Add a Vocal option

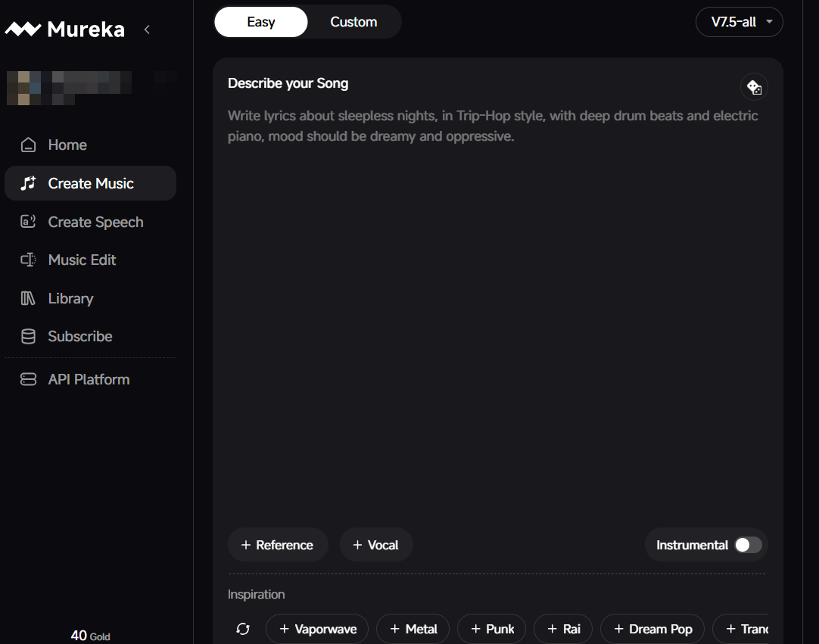pos(376,545)
